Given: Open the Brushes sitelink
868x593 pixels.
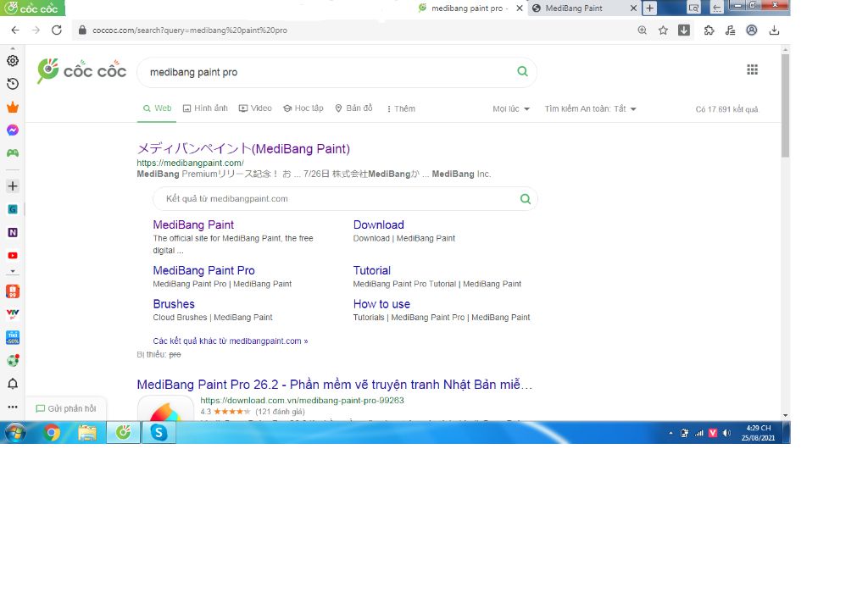Looking at the screenshot, I should pyautogui.click(x=174, y=304).
